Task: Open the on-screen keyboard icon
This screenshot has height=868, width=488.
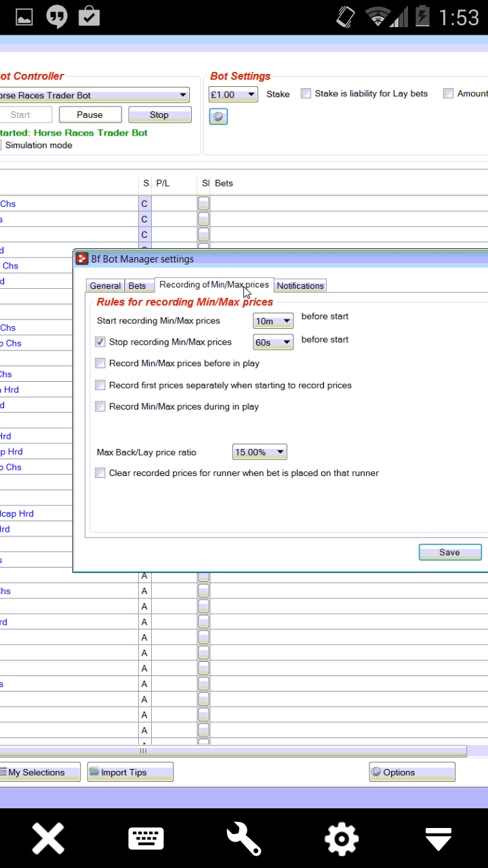Action: 146,839
